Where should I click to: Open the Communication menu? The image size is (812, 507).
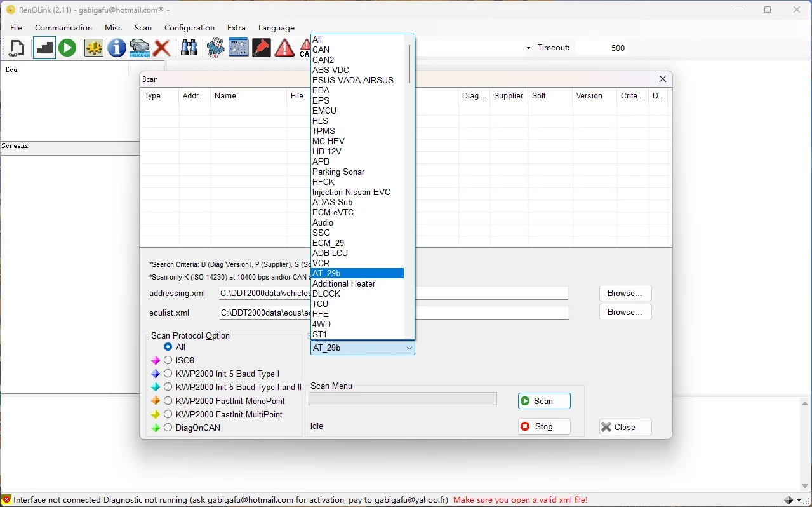tap(63, 27)
